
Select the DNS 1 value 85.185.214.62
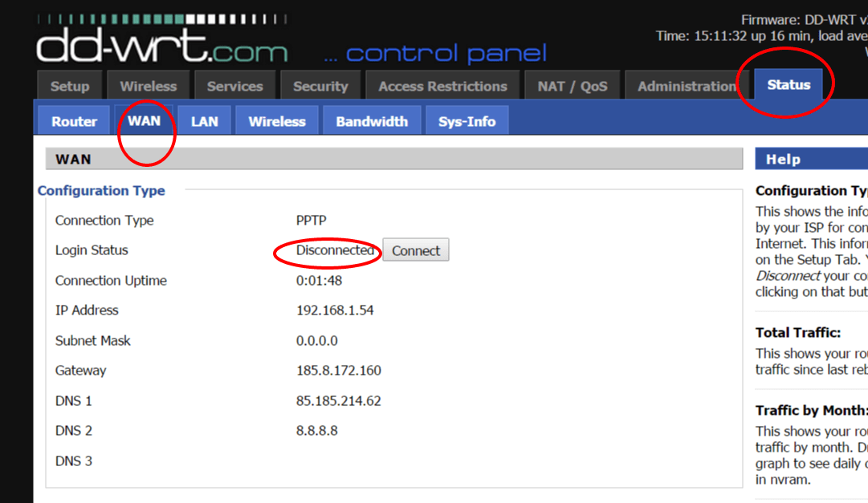pyautogui.click(x=338, y=400)
